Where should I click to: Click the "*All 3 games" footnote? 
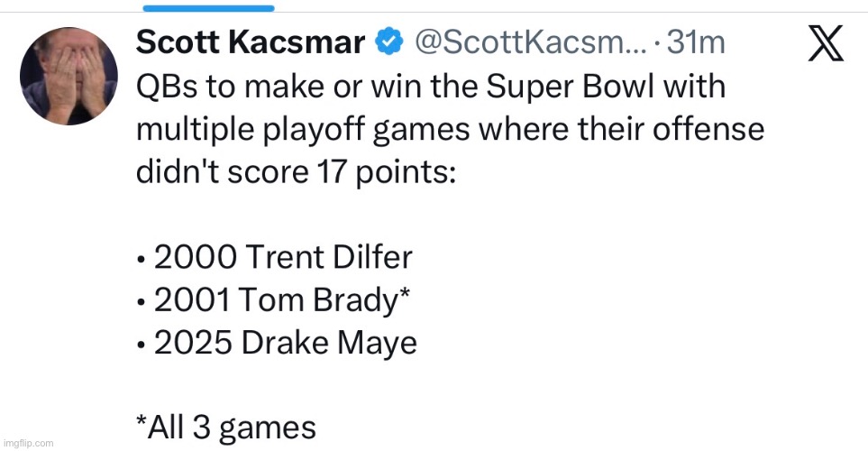pos(225,427)
